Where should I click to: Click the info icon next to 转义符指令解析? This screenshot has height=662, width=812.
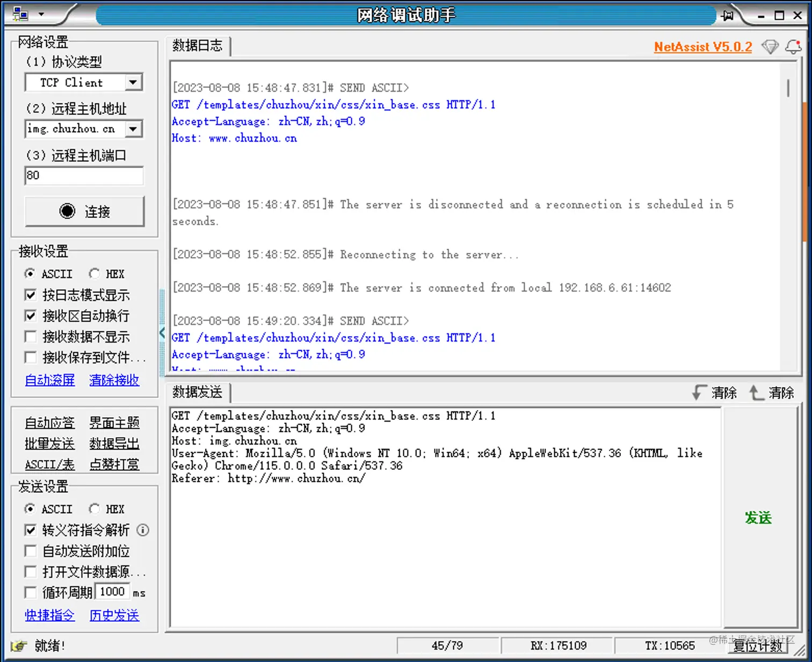[143, 530]
